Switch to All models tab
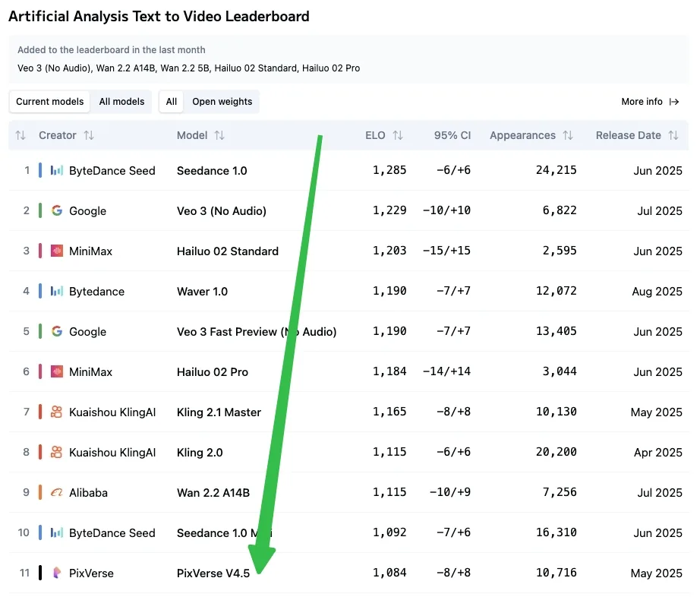 pyautogui.click(x=121, y=102)
